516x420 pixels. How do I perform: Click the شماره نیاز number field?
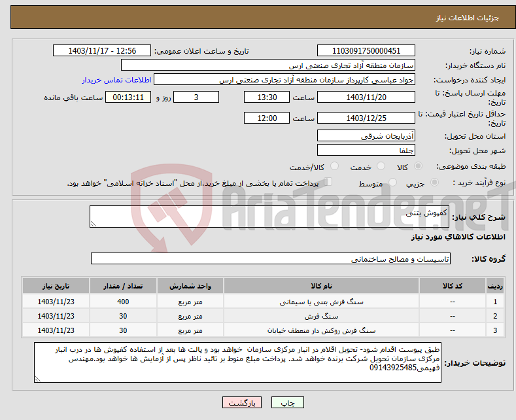pos(366,50)
